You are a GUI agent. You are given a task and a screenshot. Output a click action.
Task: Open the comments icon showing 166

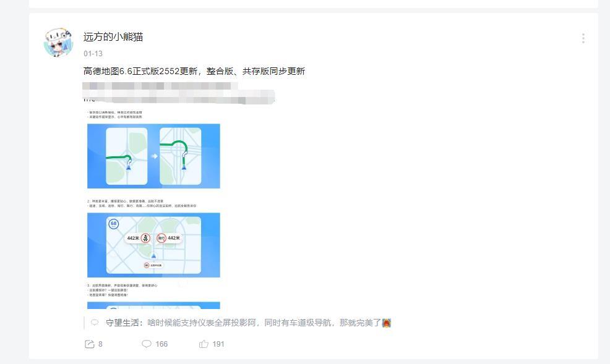point(147,344)
